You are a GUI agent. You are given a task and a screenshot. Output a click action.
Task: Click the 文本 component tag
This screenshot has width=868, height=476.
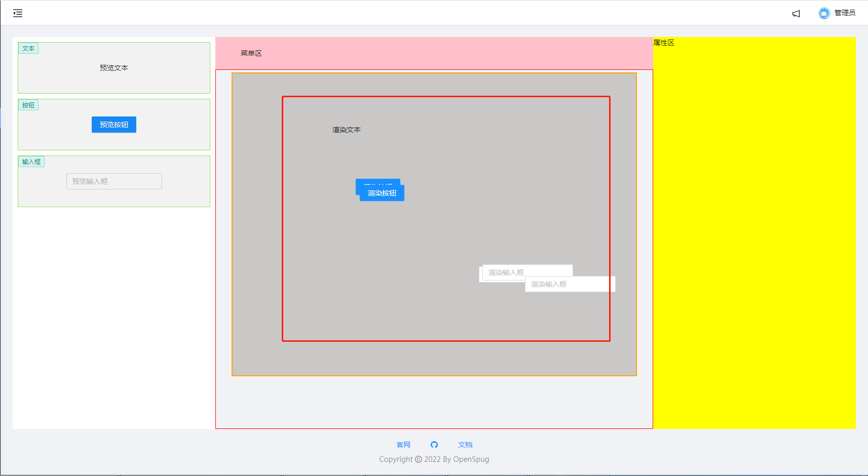point(28,49)
